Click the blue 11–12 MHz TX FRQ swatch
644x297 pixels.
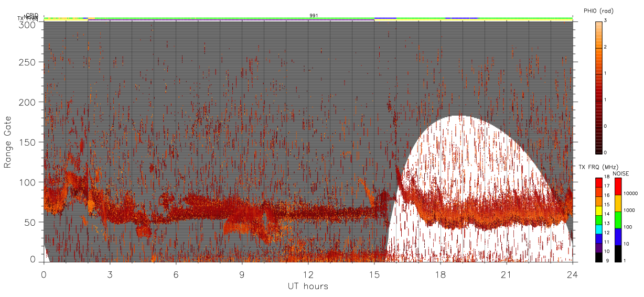[x=598, y=238]
